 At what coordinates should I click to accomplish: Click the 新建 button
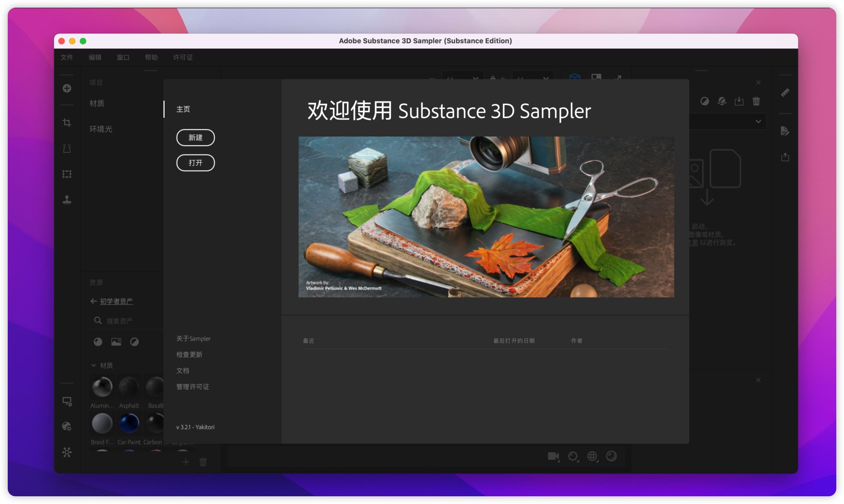click(195, 137)
